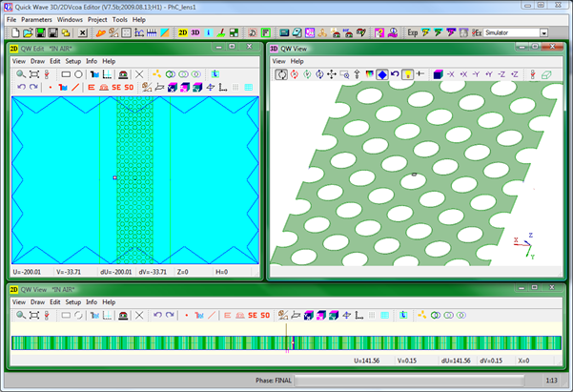Open the Project menu
Image resolution: width=573 pixels, height=392 pixels.
(x=97, y=19)
